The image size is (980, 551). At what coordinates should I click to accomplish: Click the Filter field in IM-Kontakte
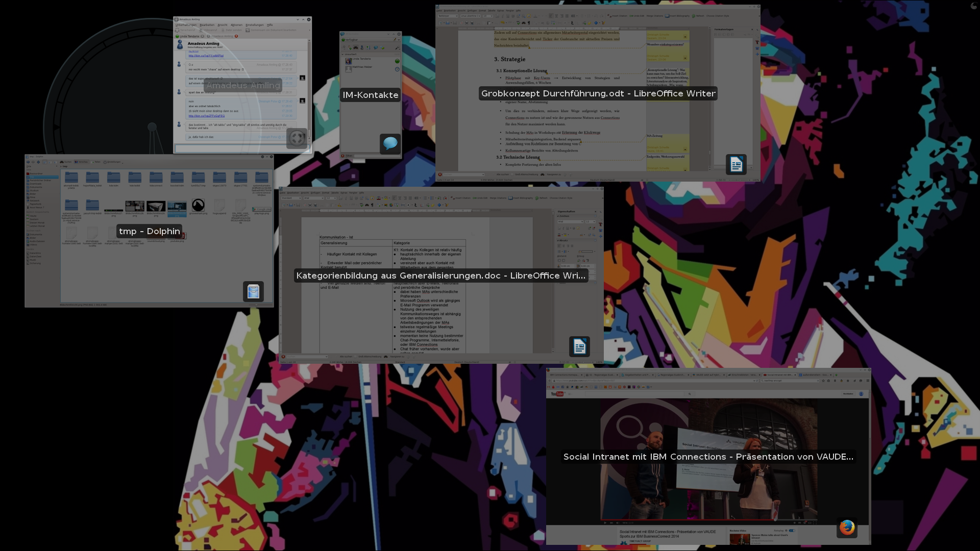376,156
